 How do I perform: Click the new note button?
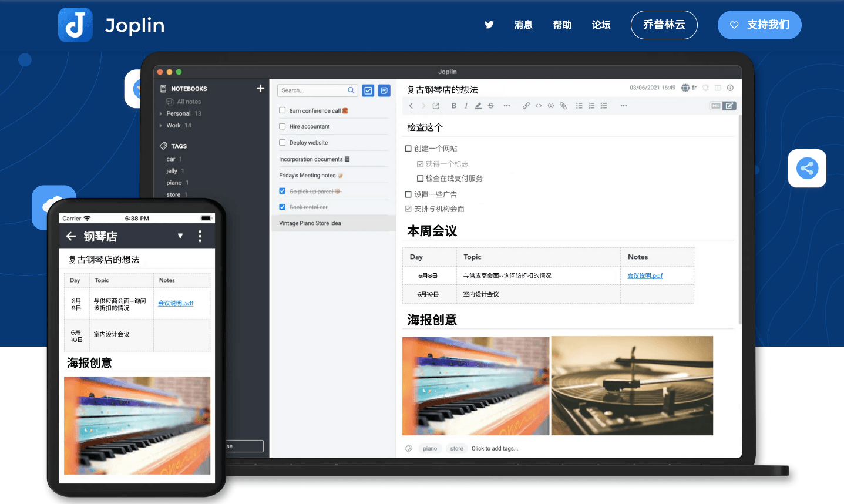[x=384, y=90]
